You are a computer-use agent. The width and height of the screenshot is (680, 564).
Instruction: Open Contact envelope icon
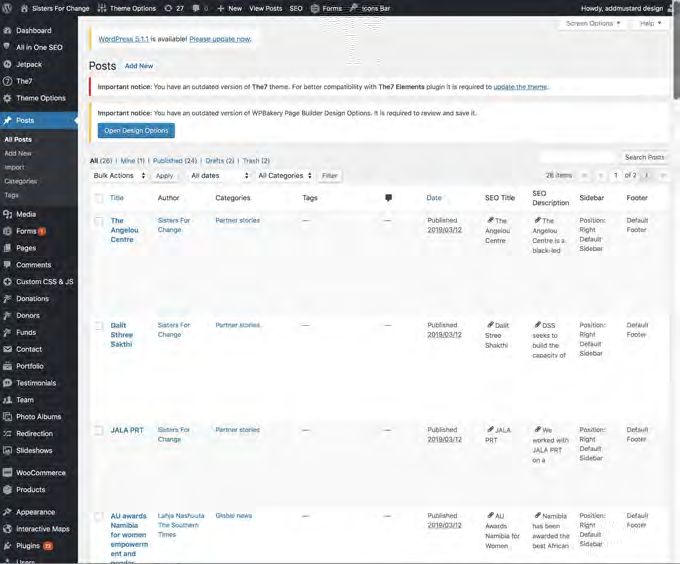(7, 349)
